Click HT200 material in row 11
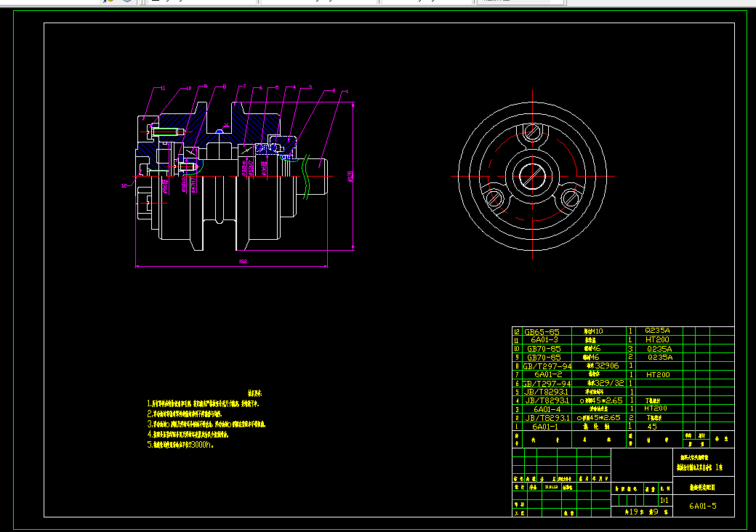The width and height of the screenshot is (756, 532). 657,339
